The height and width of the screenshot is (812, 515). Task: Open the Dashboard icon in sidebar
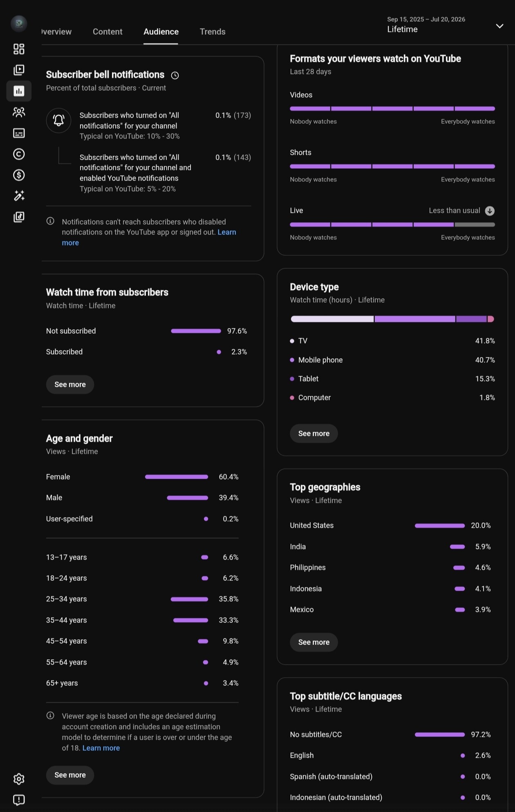pos(19,49)
